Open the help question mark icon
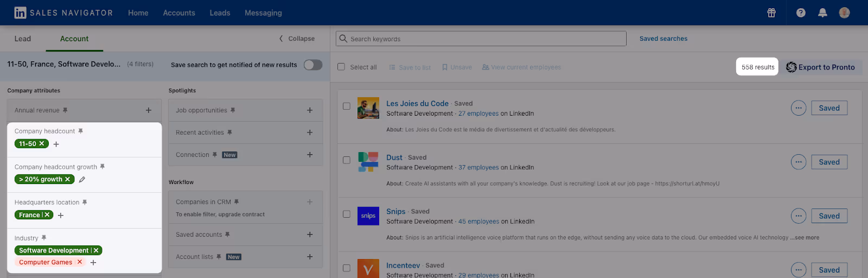 pos(801,13)
